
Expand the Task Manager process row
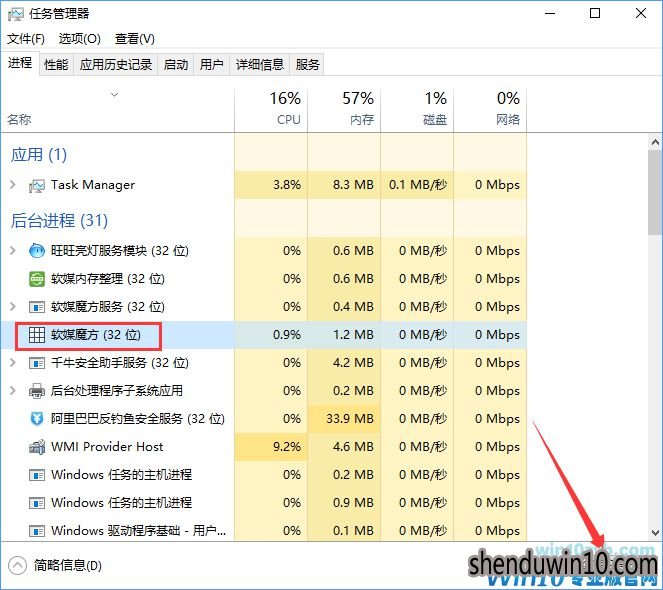click(x=13, y=185)
